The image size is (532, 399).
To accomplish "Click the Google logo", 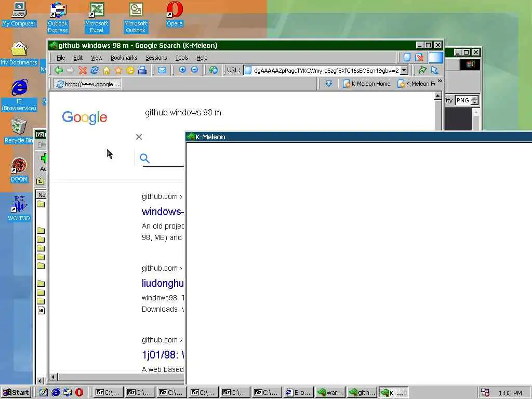I will pos(85,117).
